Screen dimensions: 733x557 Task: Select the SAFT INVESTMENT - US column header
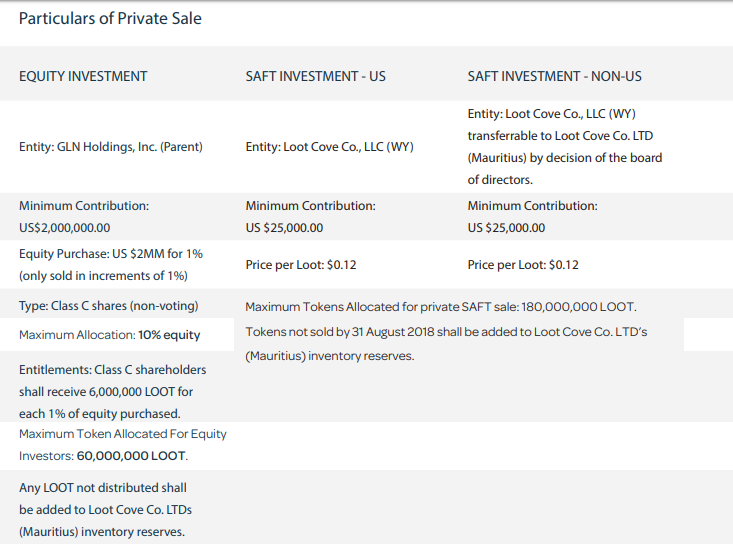coord(316,76)
